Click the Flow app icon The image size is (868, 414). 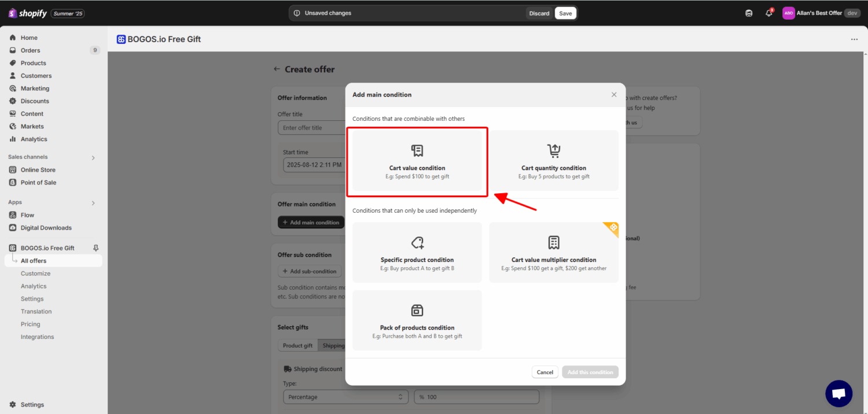click(13, 215)
